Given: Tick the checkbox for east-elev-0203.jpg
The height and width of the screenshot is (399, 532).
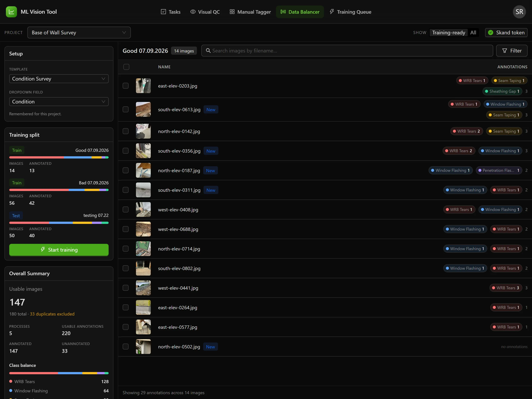Looking at the screenshot, I should (126, 86).
